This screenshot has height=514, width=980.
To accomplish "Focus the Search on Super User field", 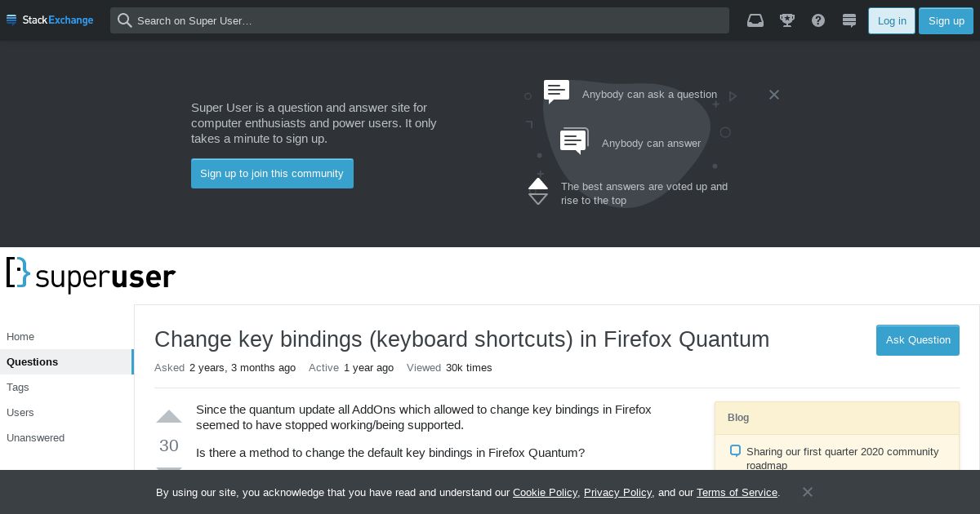I will point(420,20).
